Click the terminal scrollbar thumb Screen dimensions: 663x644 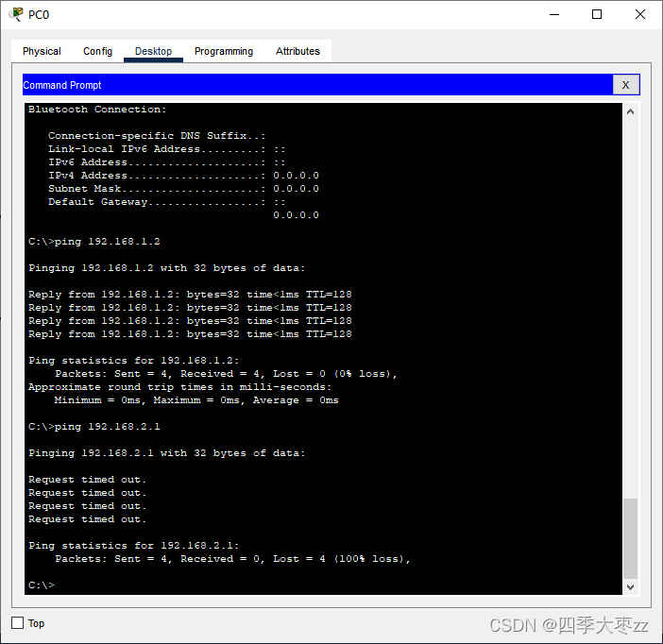click(630, 538)
